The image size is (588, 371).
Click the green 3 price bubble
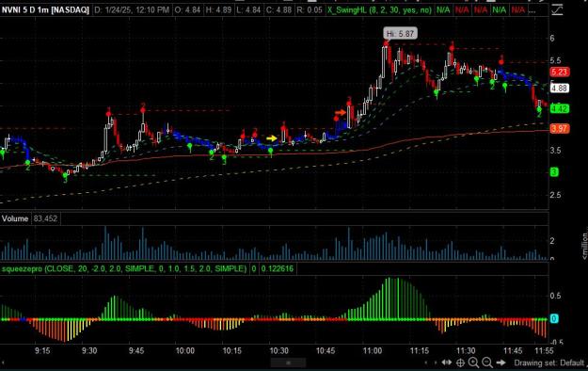tap(554, 172)
